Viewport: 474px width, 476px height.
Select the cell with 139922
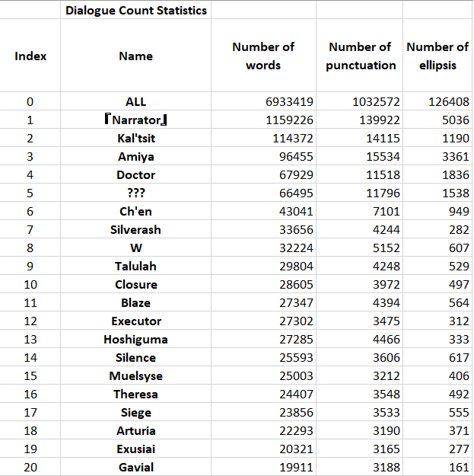(359, 120)
